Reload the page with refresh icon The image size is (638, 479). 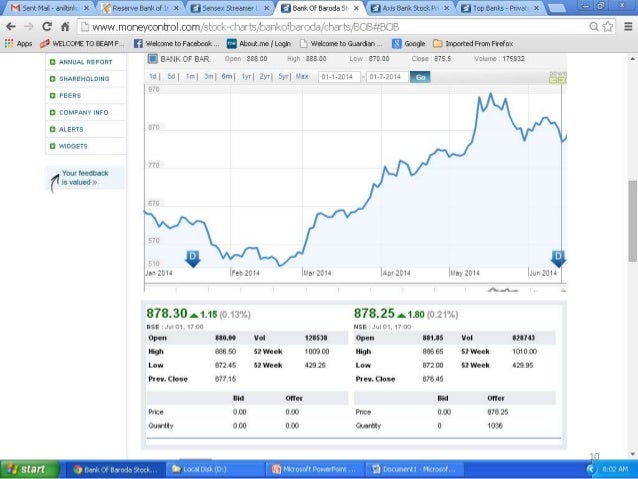point(47,27)
